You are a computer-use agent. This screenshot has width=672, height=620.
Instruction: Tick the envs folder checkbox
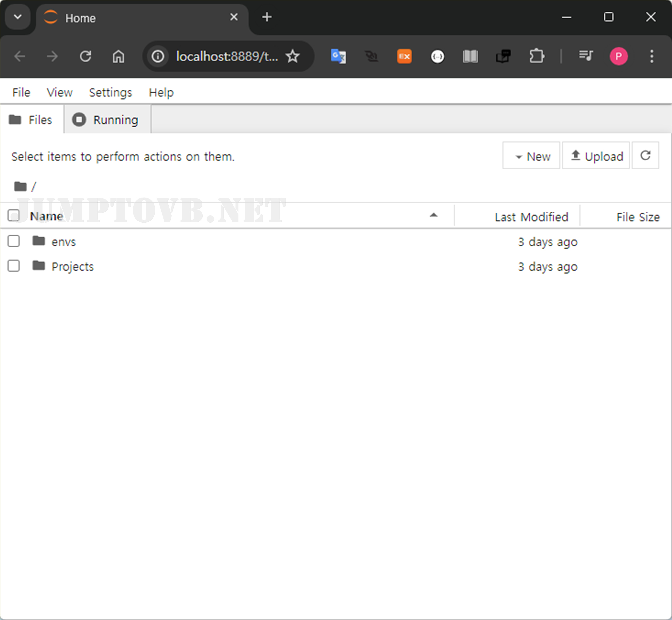[14, 241]
